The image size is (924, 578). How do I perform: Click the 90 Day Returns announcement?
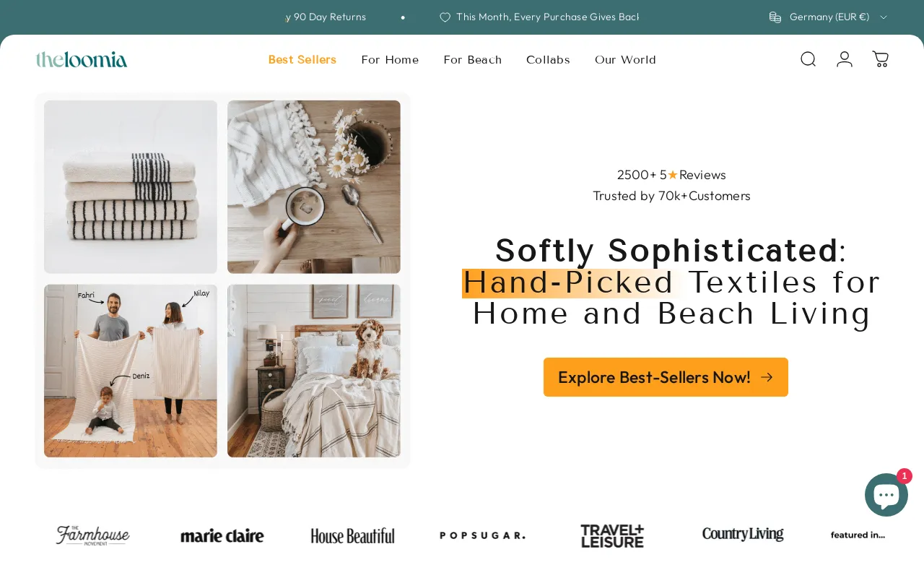click(326, 17)
